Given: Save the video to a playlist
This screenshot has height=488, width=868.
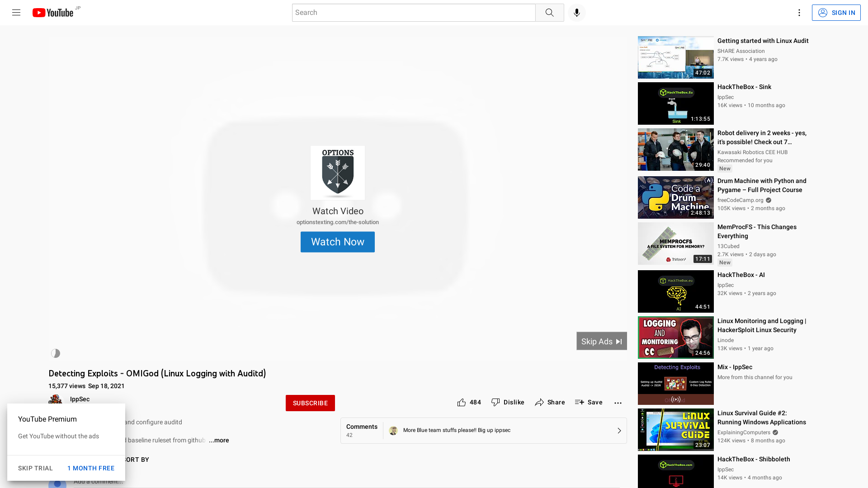Looking at the screenshot, I should tap(589, 403).
